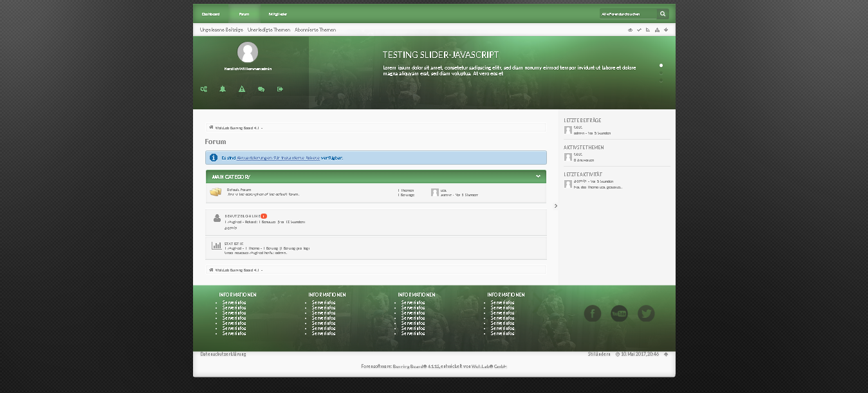
Task: Select the first slider pagination dot
Action: (x=661, y=66)
